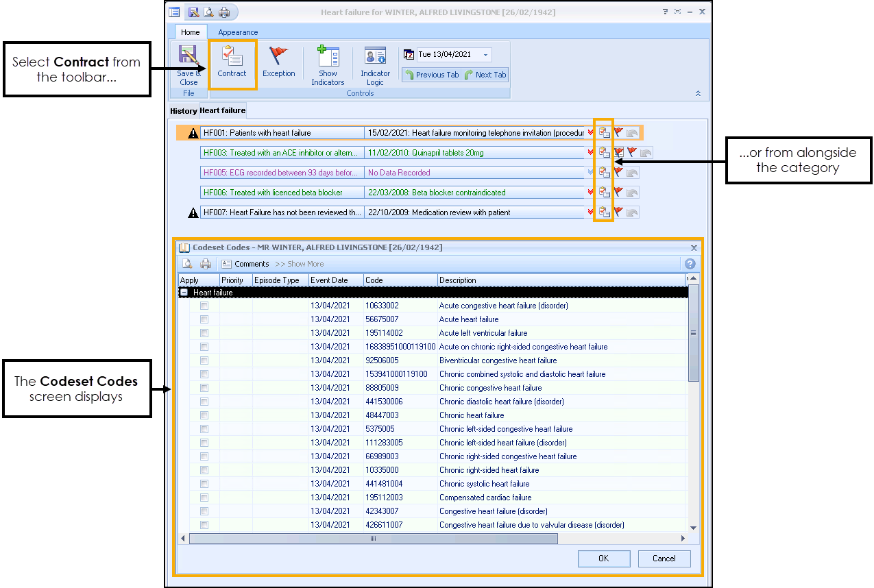Click the help icon in Codeset Codes
The width and height of the screenshot is (874, 588).
(690, 264)
